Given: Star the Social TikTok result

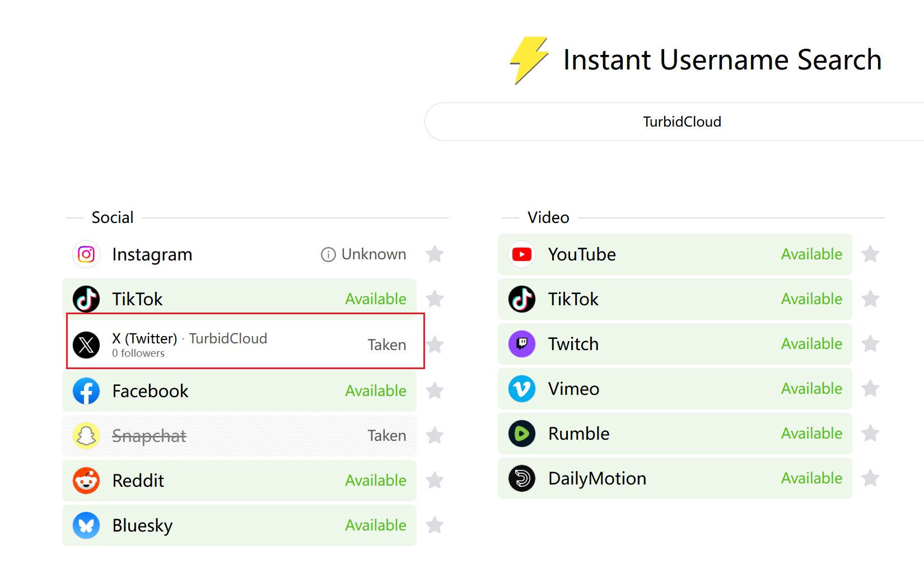Looking at the screenshot, I should coord(435,299).
